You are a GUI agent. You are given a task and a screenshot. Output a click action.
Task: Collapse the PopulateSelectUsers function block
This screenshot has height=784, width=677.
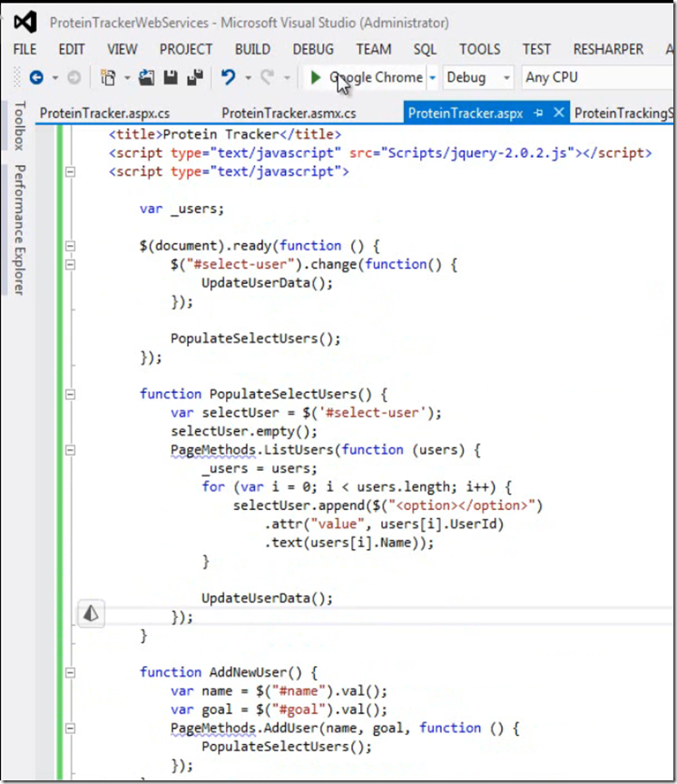coord(71,395)
